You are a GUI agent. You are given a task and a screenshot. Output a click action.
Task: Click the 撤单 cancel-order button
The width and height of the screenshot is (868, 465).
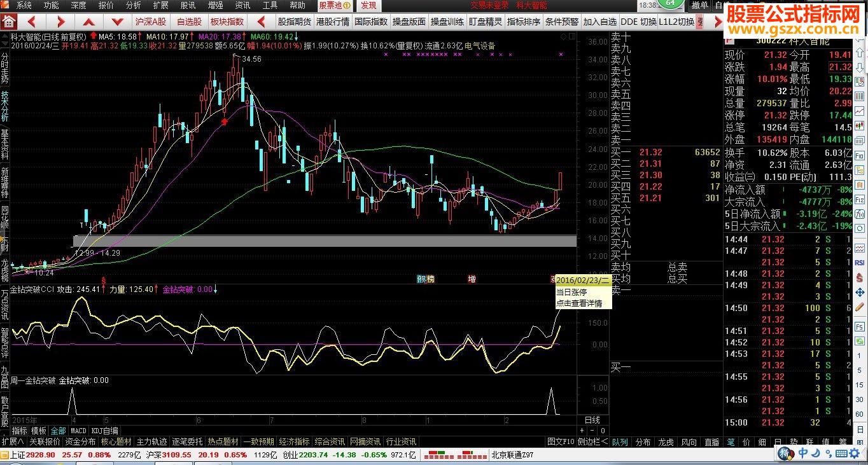[x=700, y=5]
